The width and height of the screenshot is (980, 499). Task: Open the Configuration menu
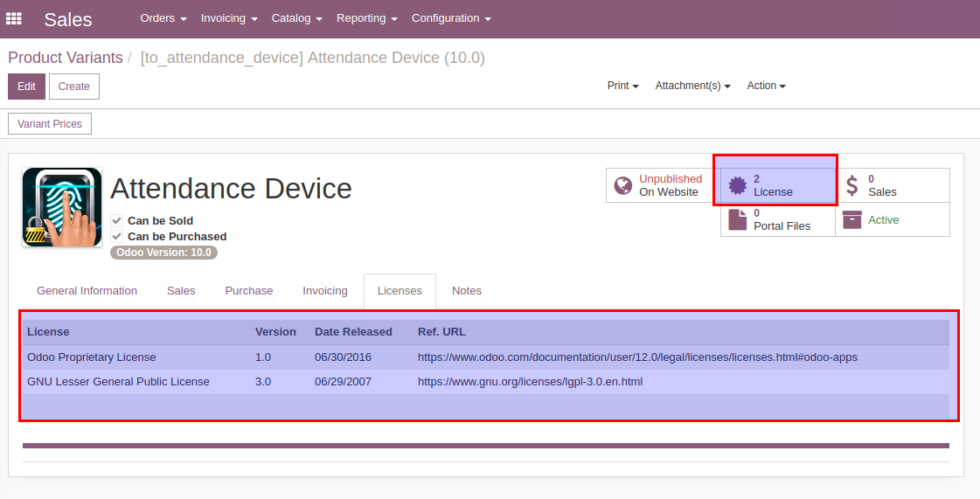[450, 18]
